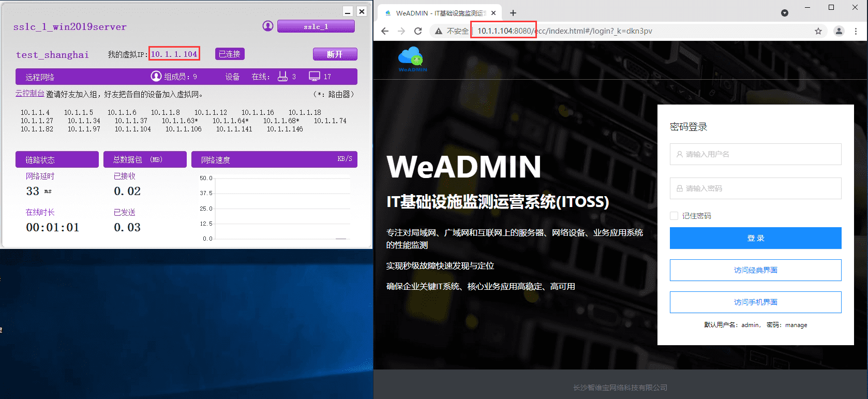Open a new browser tab

click(513, 13)
